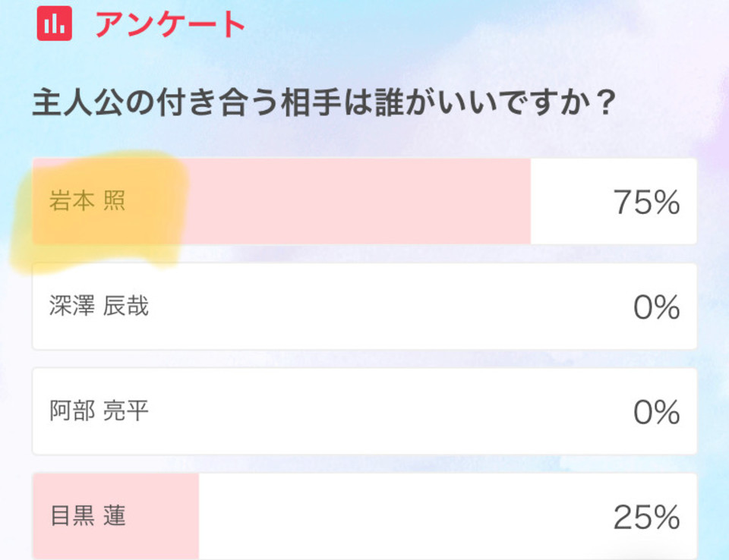Choose the 深澤 辰哉 poll option
This screenshot has height=560, width=729.
[x=364, y=307]
